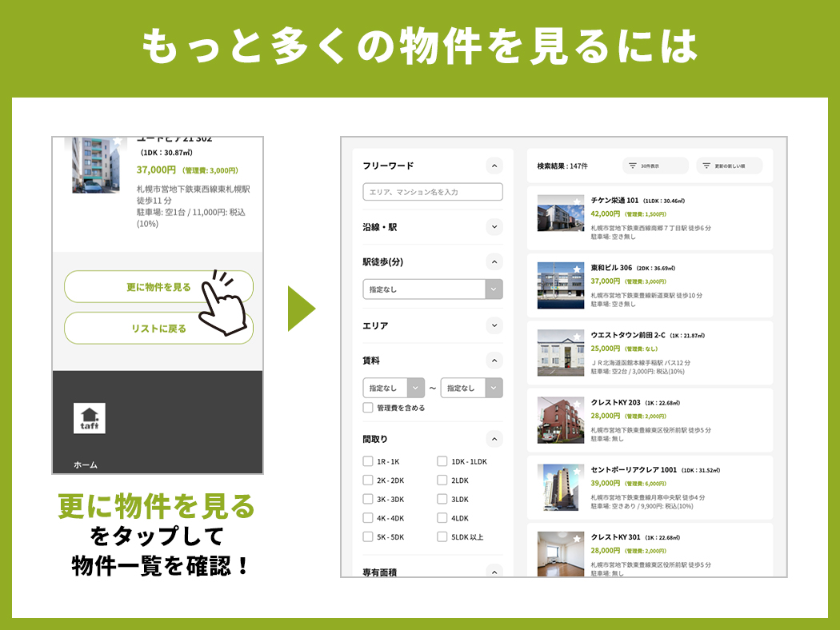Viewport: 840px width, 630px height.
Task: Check the 1R - 1K checkbox
Action: [x=368, y=461]
